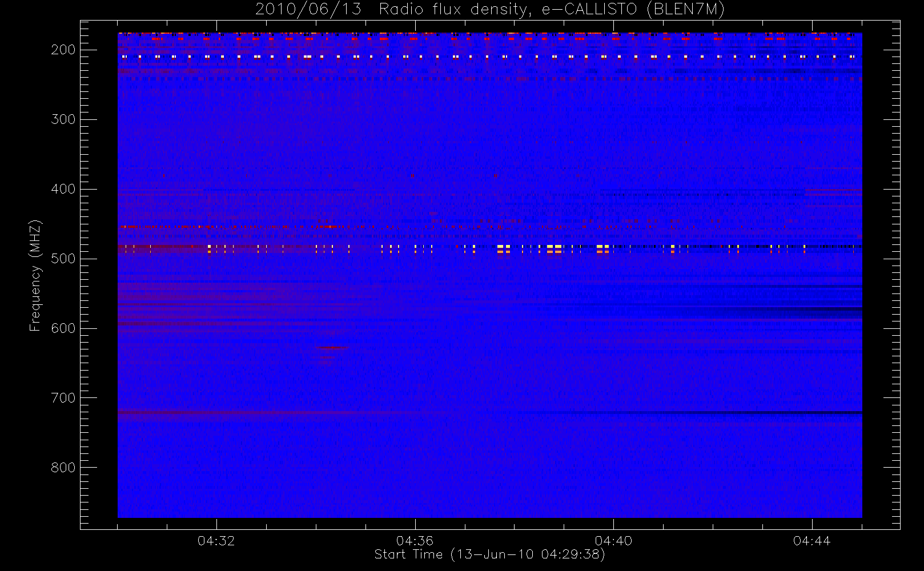Select the 500 frequency tick label

coord(63,259)
